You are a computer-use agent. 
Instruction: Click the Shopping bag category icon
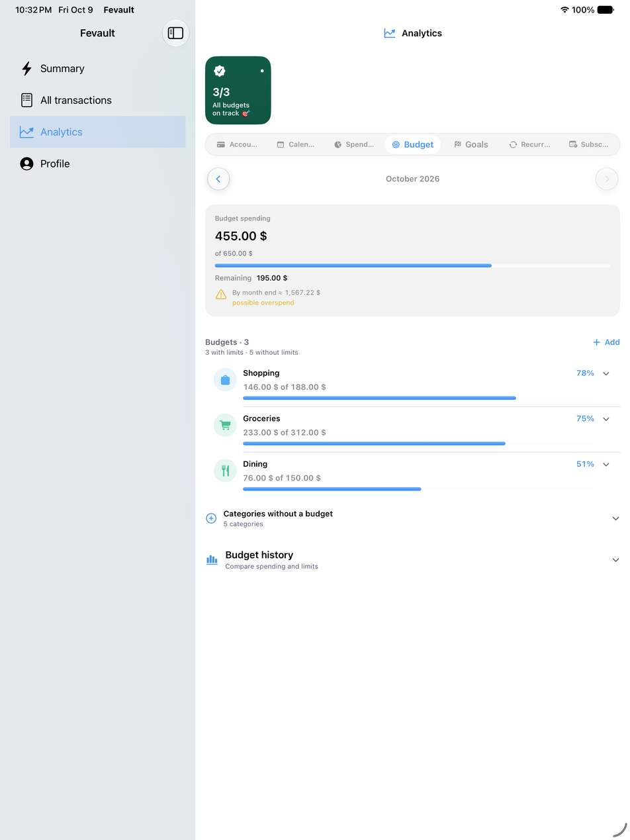coord(225,380)
